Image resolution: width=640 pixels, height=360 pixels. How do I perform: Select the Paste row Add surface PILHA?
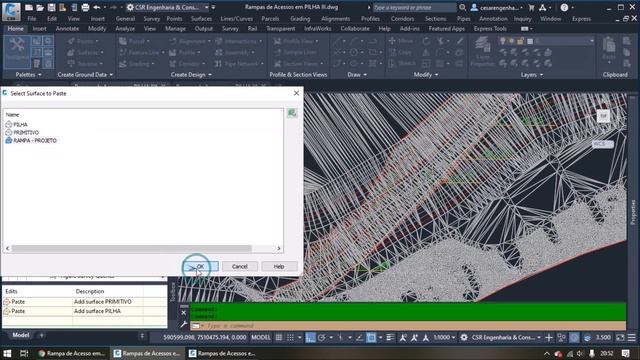tap(84, 311)
